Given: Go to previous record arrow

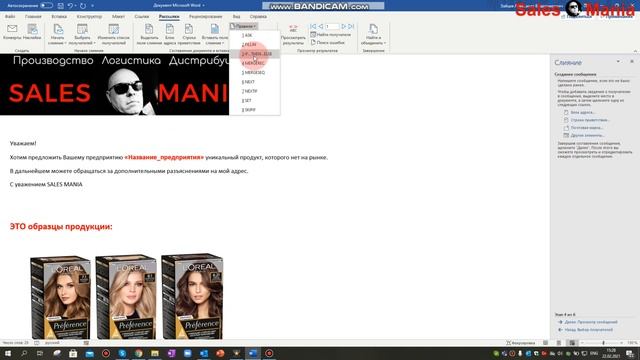Looking at the screenshot, I should (x=320, y=27).
